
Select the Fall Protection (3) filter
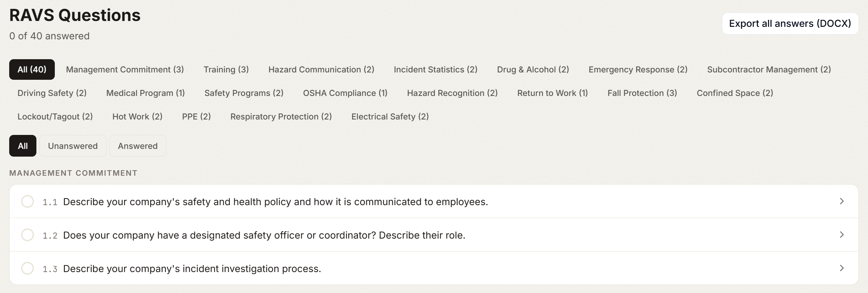click(x=642, y=93)
